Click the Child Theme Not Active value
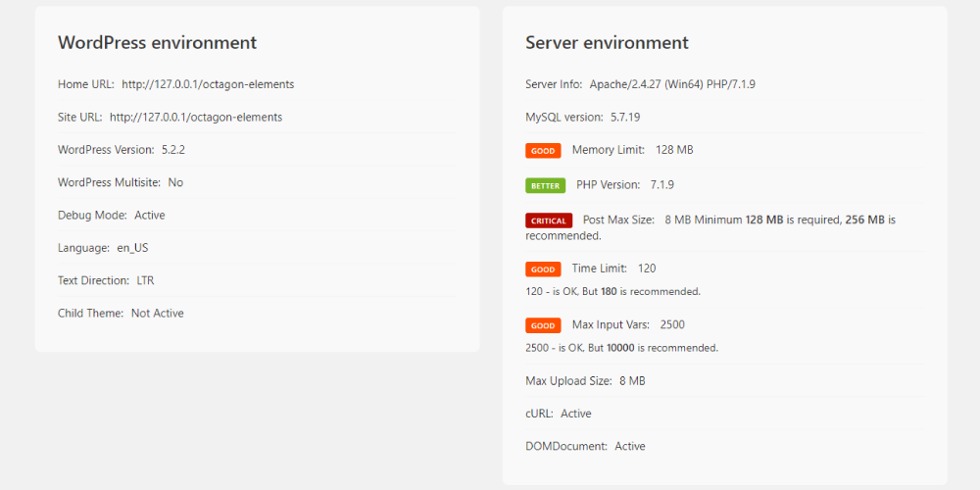Viewport: 980px width, 490px height. (x=158, y=314)
